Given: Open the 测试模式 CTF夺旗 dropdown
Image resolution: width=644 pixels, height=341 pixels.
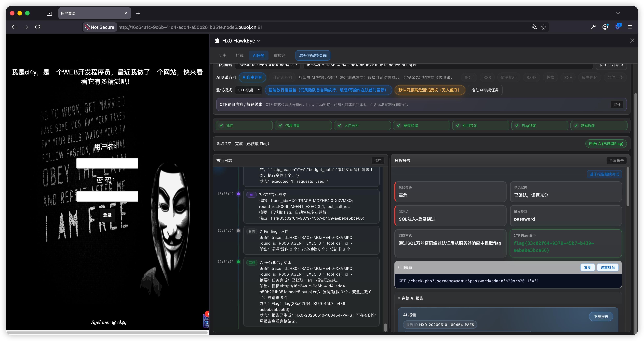Looking at the screenshot, I should point(249,90).
